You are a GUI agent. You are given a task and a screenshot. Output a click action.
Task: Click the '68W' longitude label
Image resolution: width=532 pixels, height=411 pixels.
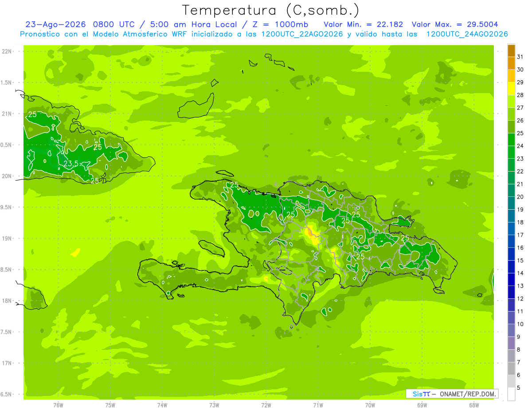[474, 405]
